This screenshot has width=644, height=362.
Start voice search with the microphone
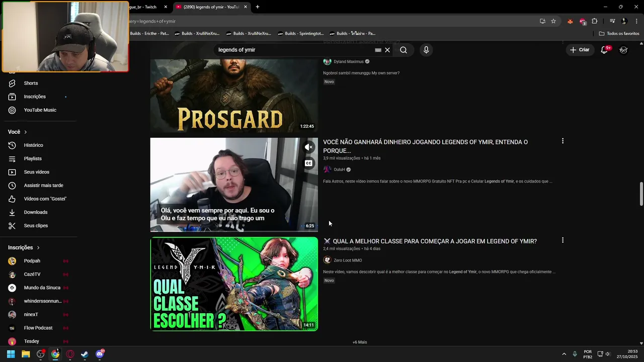click(x=426, y=50)
